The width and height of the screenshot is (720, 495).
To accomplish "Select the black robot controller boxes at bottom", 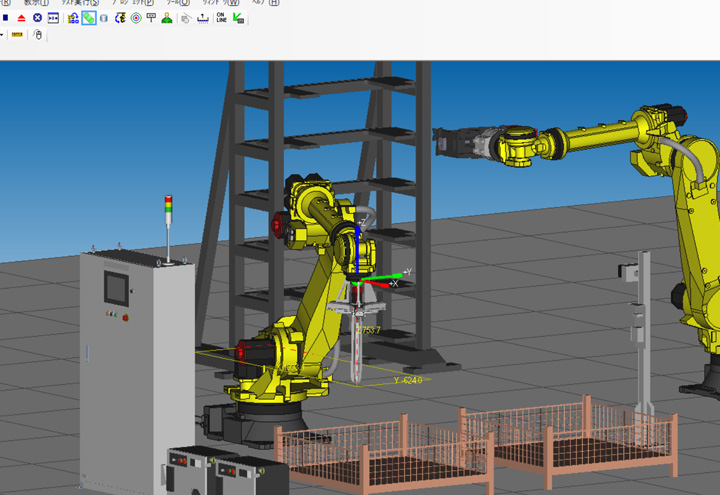I will pos(227,471).
